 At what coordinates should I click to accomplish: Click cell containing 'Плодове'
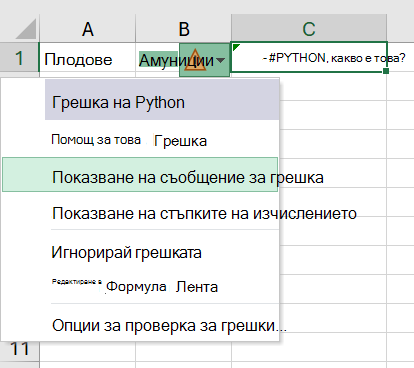(87, 57)
